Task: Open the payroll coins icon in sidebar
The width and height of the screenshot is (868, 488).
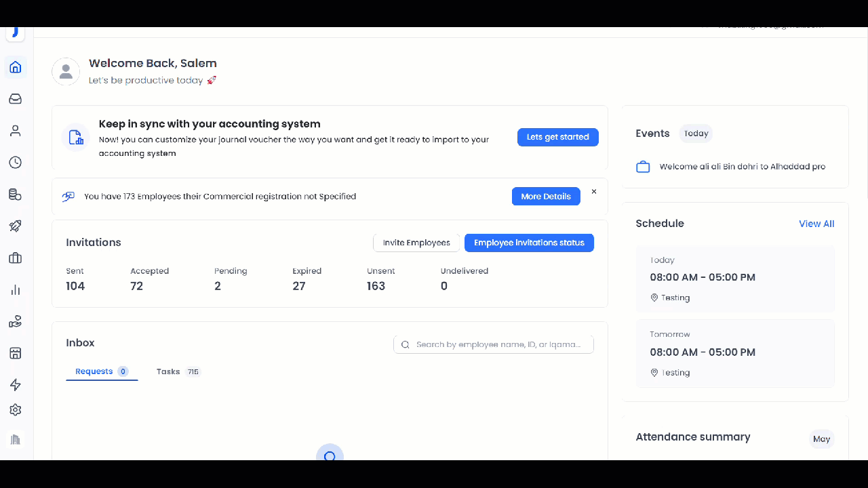Action: [x=15, y=195]
